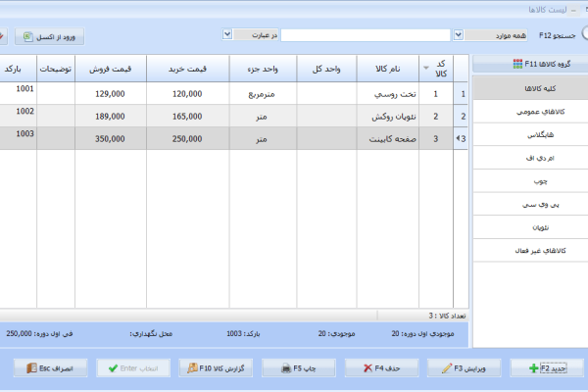Click the تعداد کالا : 3 status text

click(447, 316)
